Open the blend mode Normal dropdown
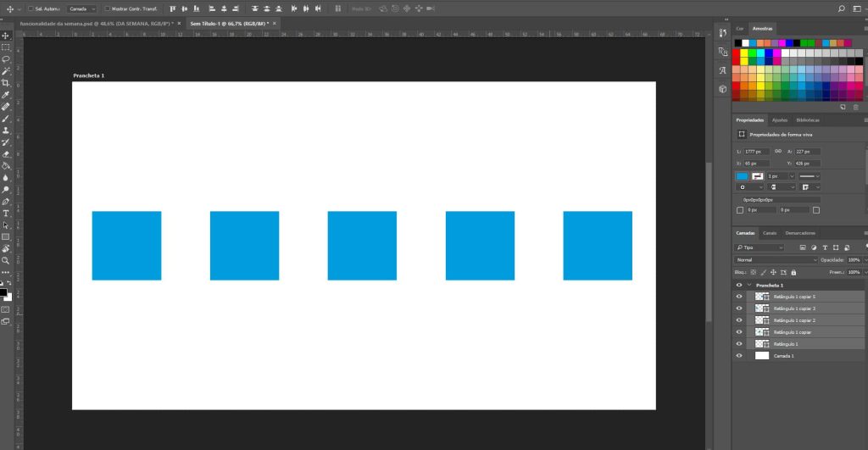This screenshot has width=868, height=450. (776, 259)
